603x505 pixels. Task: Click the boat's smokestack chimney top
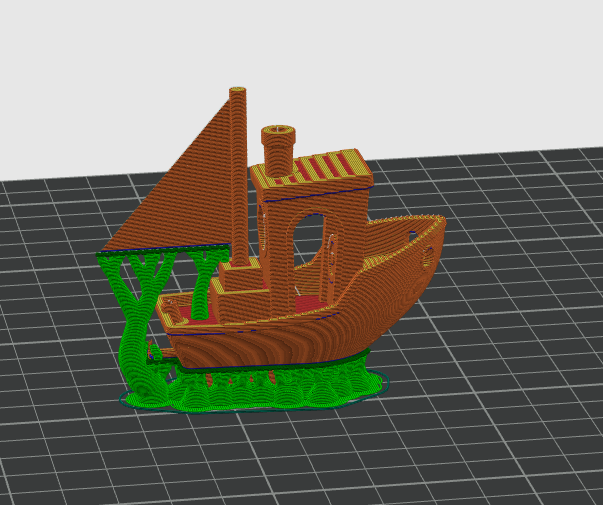pos(278,132)
